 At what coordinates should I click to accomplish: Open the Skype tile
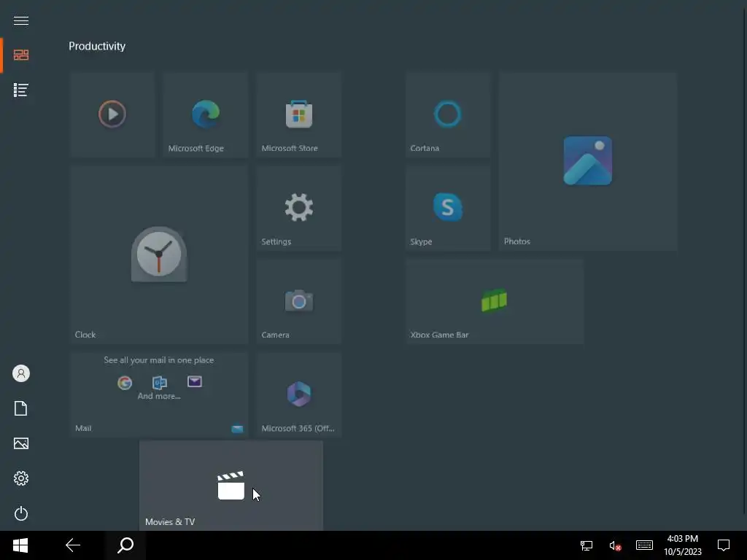[448, 208]
